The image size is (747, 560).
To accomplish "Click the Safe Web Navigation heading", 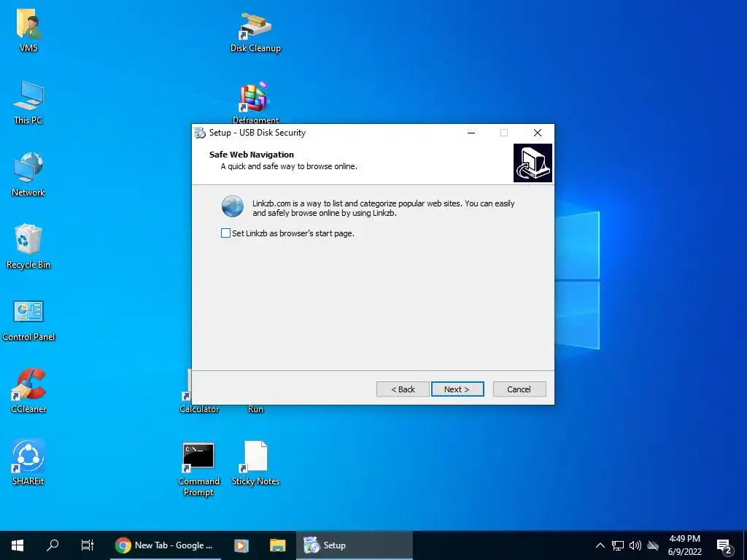I will [x=252, y=155].
